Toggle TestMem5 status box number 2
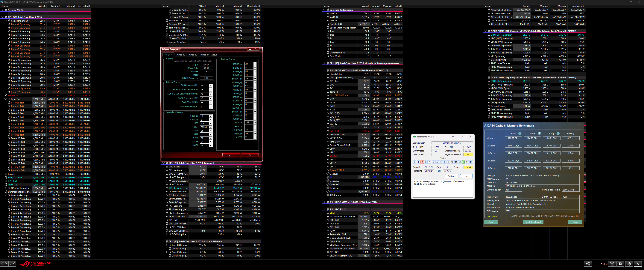644x270 pixels. tap(422, 162)
